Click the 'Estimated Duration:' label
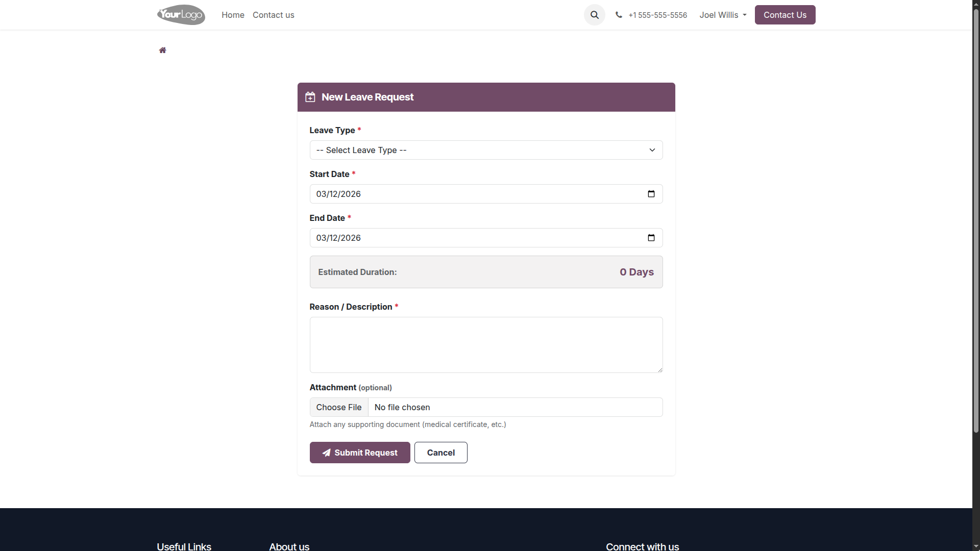The height and width of the screenshot is (551, 980). point(357,272)
